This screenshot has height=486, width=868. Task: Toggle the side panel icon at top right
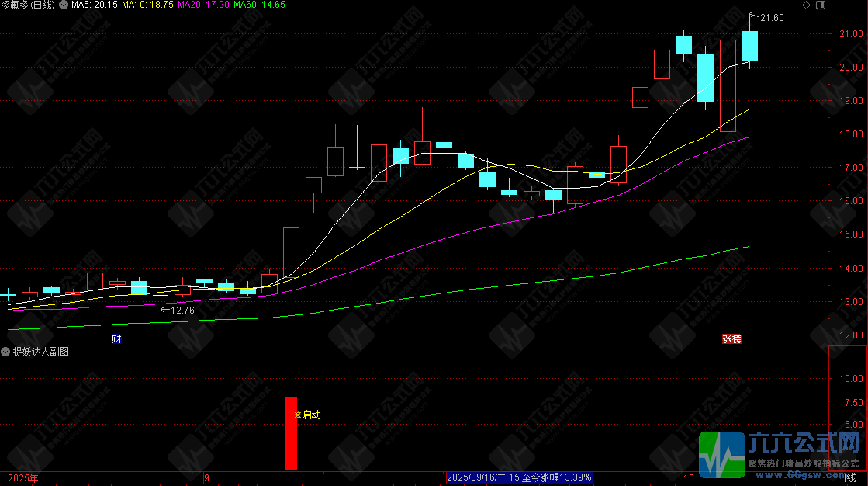click(821, 5)
